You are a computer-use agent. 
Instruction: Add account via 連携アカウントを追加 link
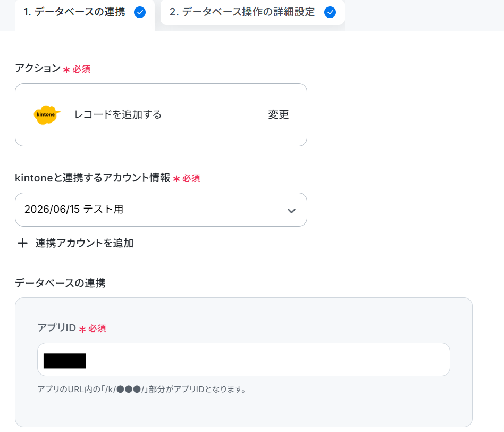(84, 243)
